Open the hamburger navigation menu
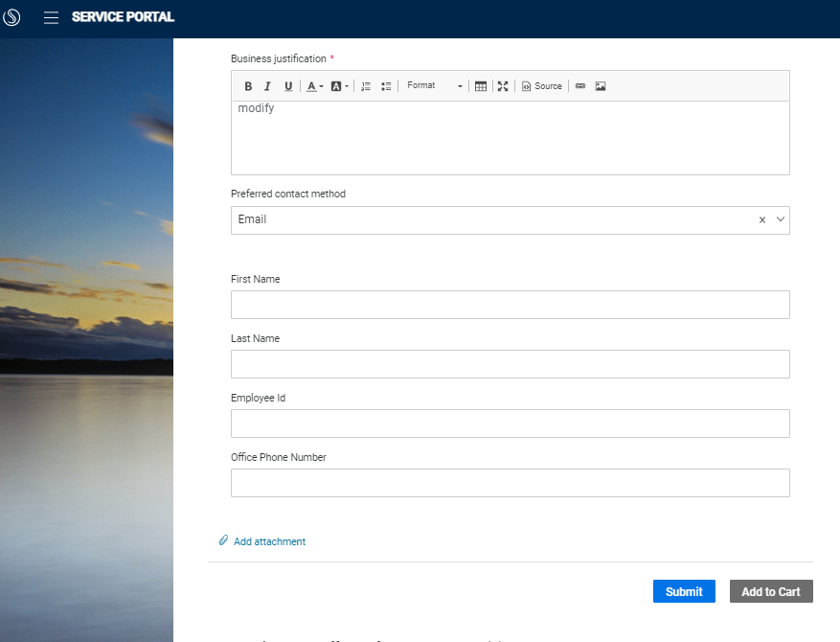Screen dimensions: 840x642 pos(51,16)
